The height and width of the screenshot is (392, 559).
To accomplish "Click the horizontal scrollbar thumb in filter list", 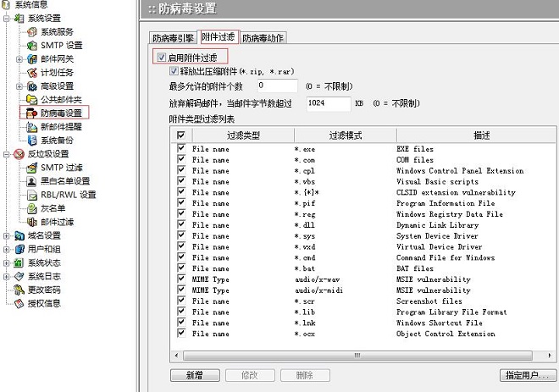I will 357,356.
